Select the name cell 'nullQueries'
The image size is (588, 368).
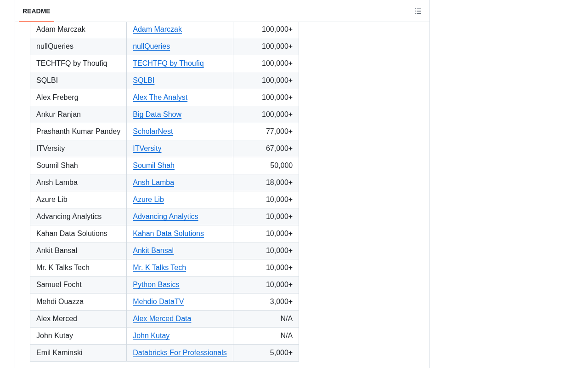[79, 46]
